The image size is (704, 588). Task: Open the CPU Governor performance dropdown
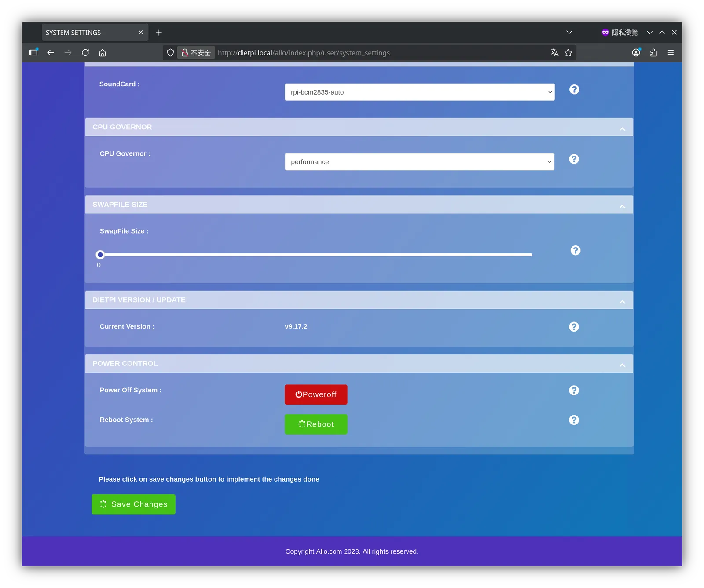[419, 161]
